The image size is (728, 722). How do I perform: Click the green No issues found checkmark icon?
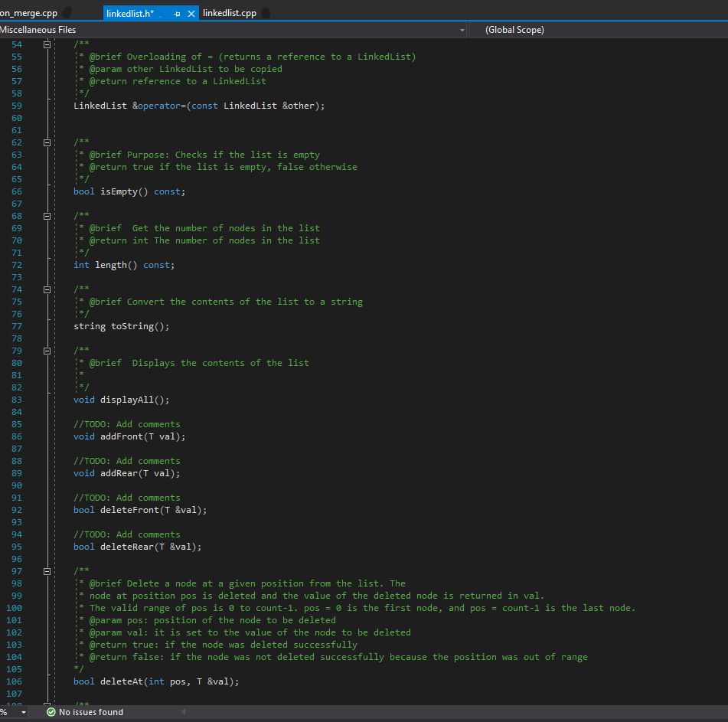tap(51, 713)
